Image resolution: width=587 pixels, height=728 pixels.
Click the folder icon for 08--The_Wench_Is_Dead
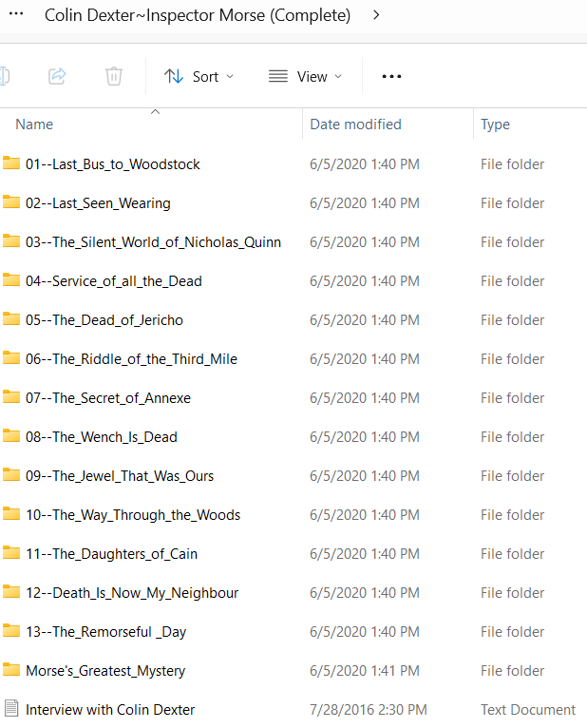[11, 436]
